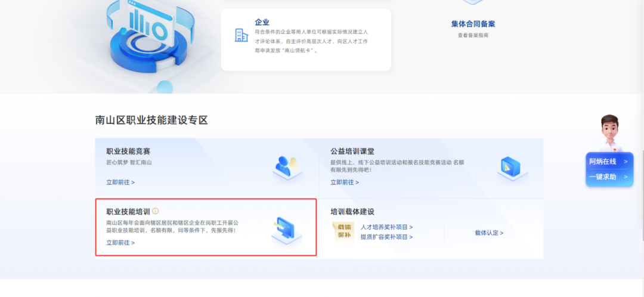The height and width of the screenshot is (297, 644).
Task: Click 立即前往 under 公益培训课堂
Action: tap(345, 182)
